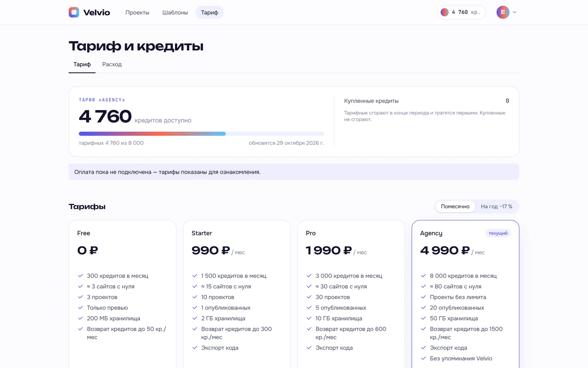Viewport: 588px width, 368px height.
Task: Click checkmark beside 10 ГБ хранилища
Action: click(309, 318)
